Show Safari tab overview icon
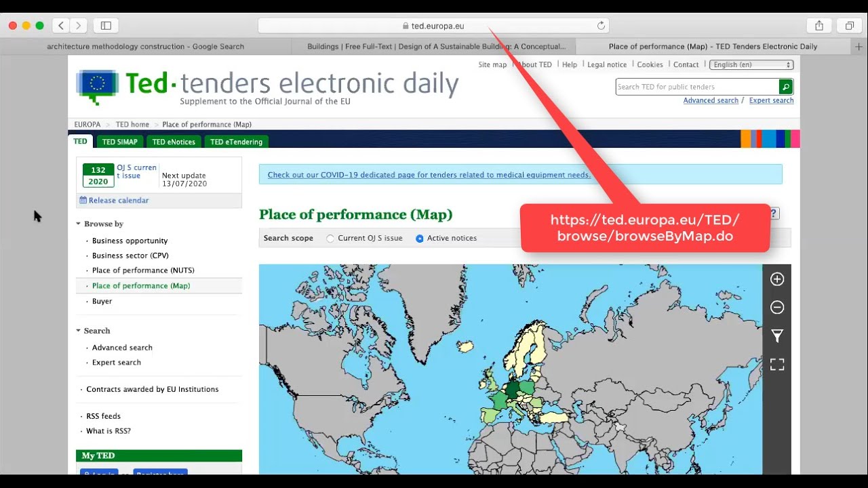The height and width of the screenshot is (488, 868). (849, 26)
